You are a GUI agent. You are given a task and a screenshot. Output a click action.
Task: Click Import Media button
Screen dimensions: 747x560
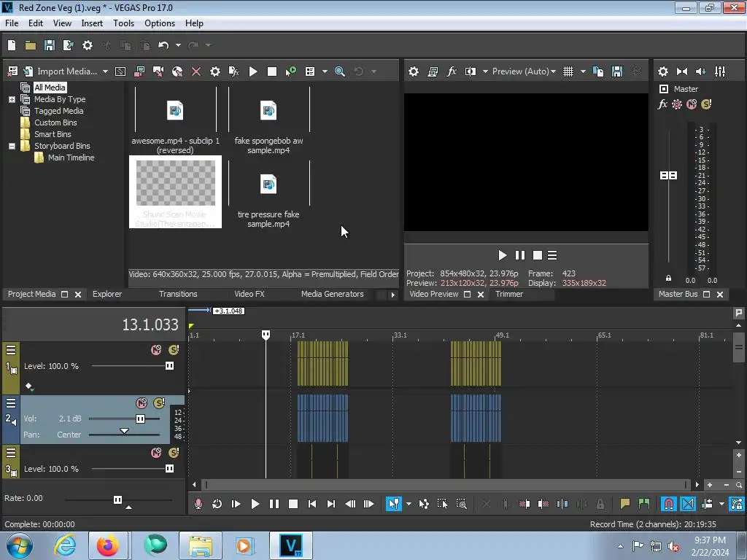coord(61,71)
